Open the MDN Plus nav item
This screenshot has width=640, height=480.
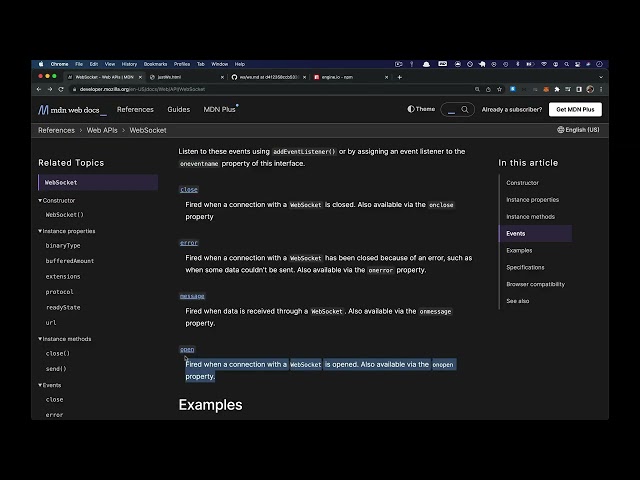tap(220, 109)
